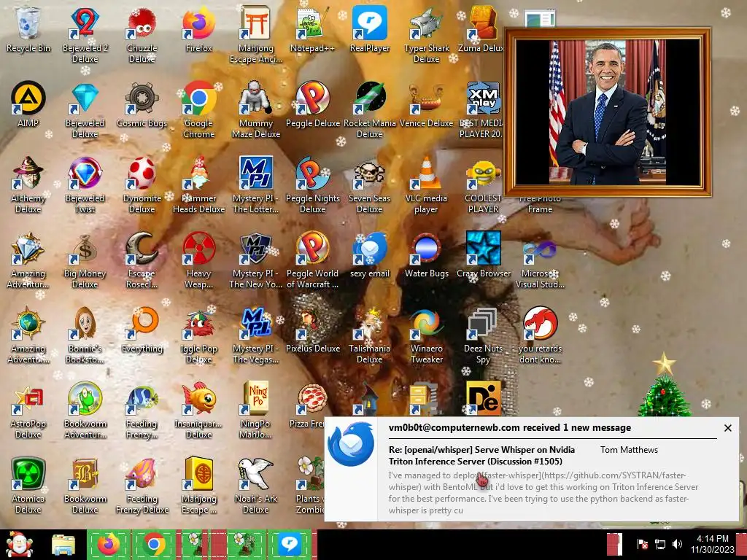Open the Recycle Bin desktop icon
Viewport: 747px width, 560px height.
(28, 29)
